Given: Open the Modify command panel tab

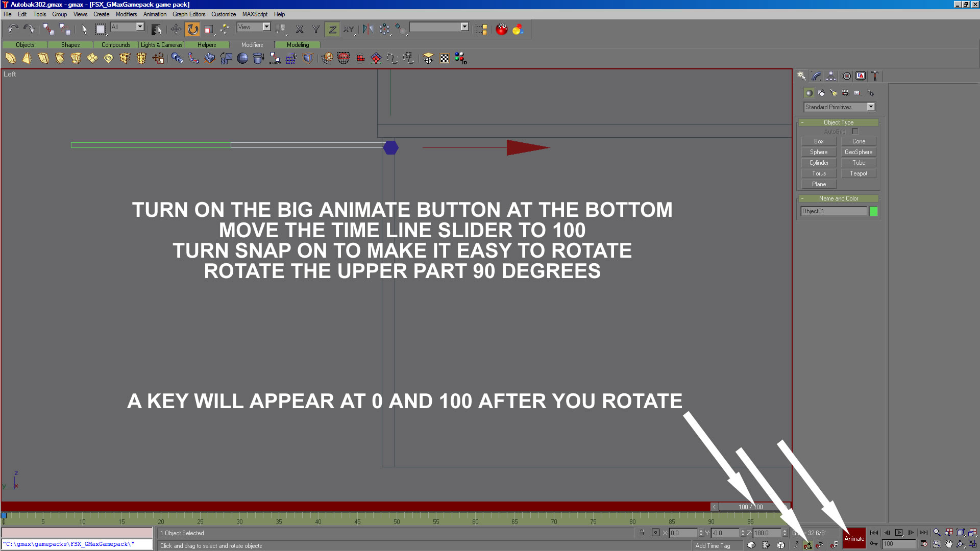Looking at the screenshot, I should click(816, 76).
